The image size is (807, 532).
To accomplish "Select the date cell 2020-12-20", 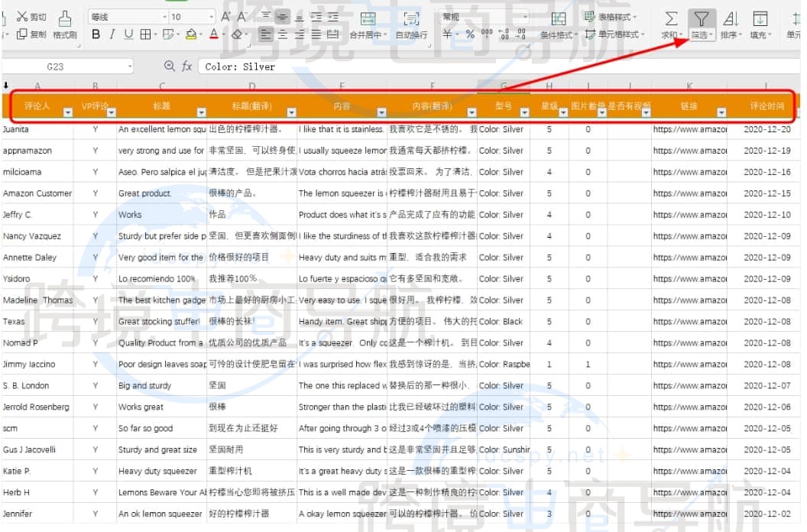I will [766, 129].
